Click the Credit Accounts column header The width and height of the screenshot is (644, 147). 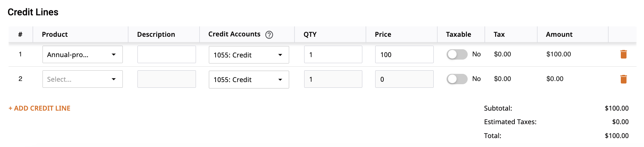tap(234, 34)
